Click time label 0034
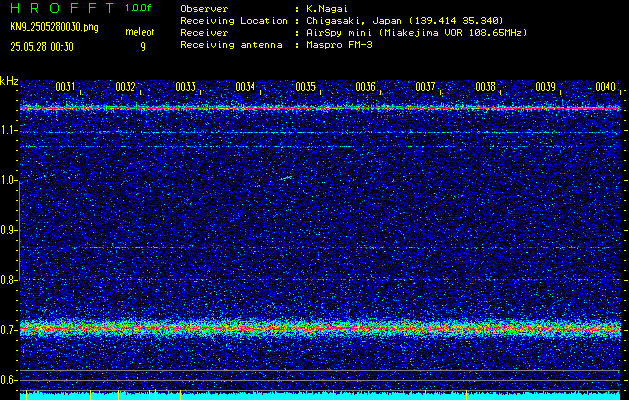 [245, 87]
